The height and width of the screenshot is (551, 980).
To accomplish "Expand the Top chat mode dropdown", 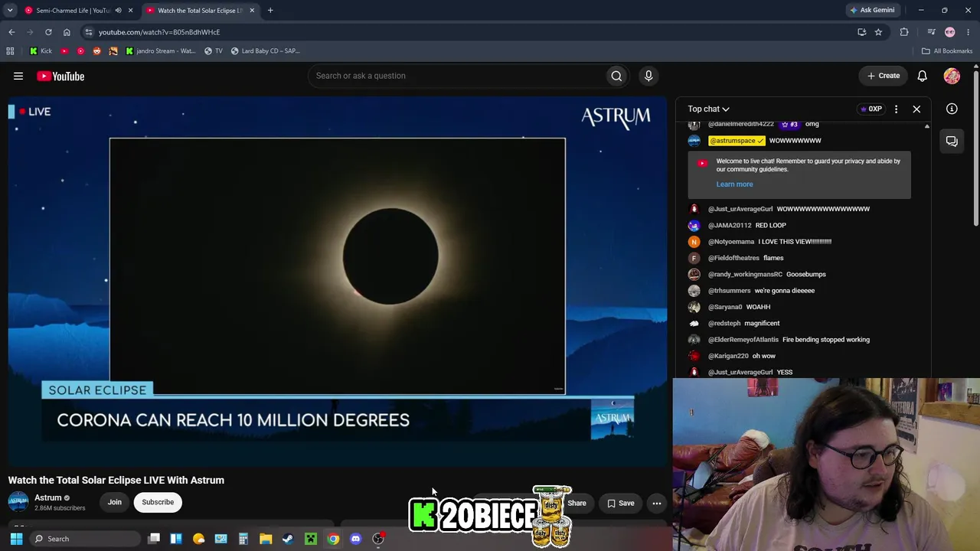I will point(708,109).
